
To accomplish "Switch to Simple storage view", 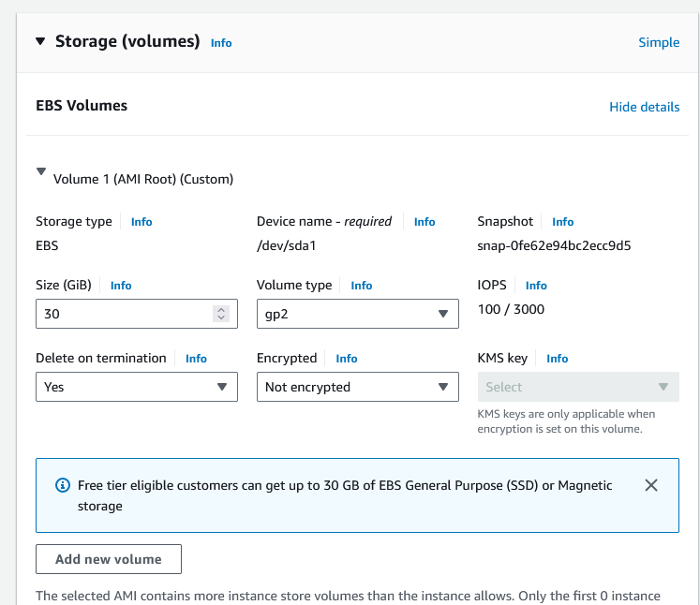I will tap(659, 42).
